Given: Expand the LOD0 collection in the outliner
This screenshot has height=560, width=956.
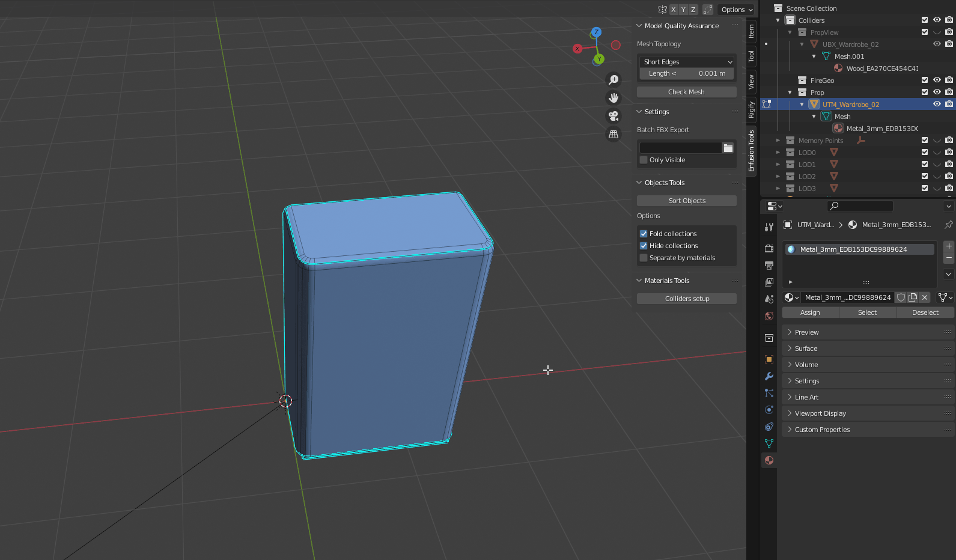Looking at the screenshot, I should (x=778, y=153).
